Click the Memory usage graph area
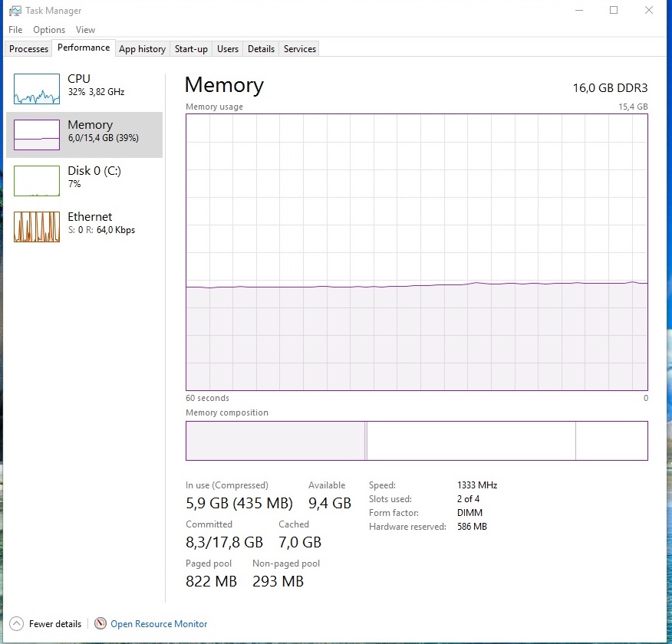Screen dimensions: 672x644 pyautogui.click(x=417, y=252)
